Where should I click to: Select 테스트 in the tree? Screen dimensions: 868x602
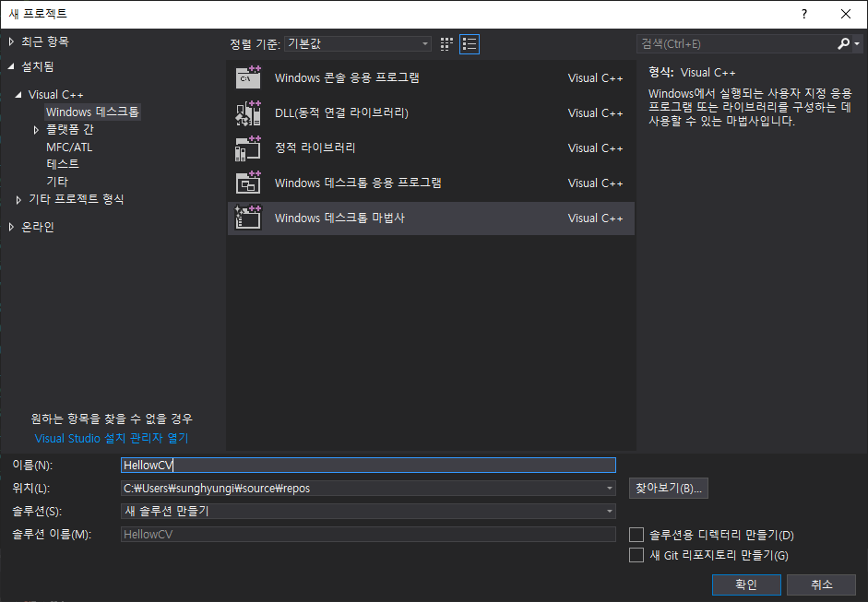[x=63, y=164]
